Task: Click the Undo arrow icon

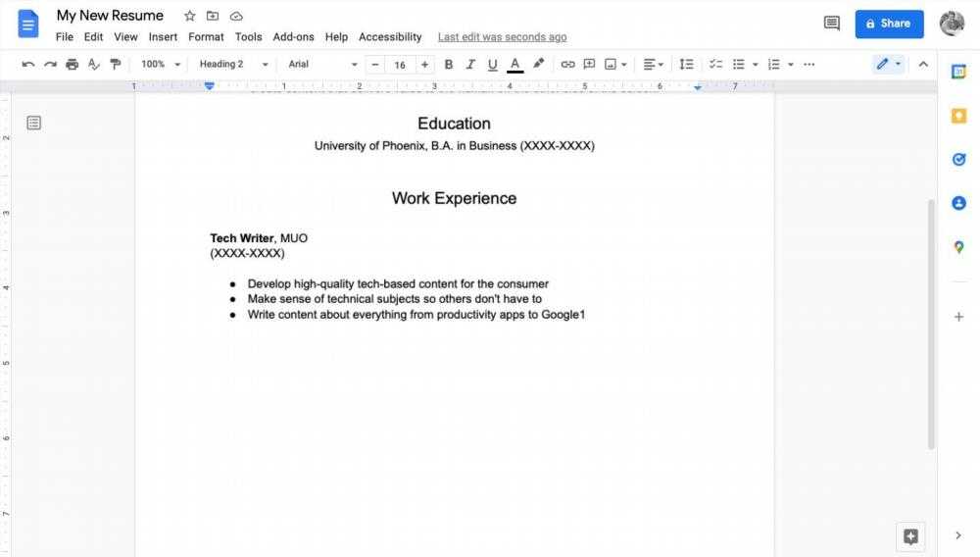Action: click(x=27, y=65)
